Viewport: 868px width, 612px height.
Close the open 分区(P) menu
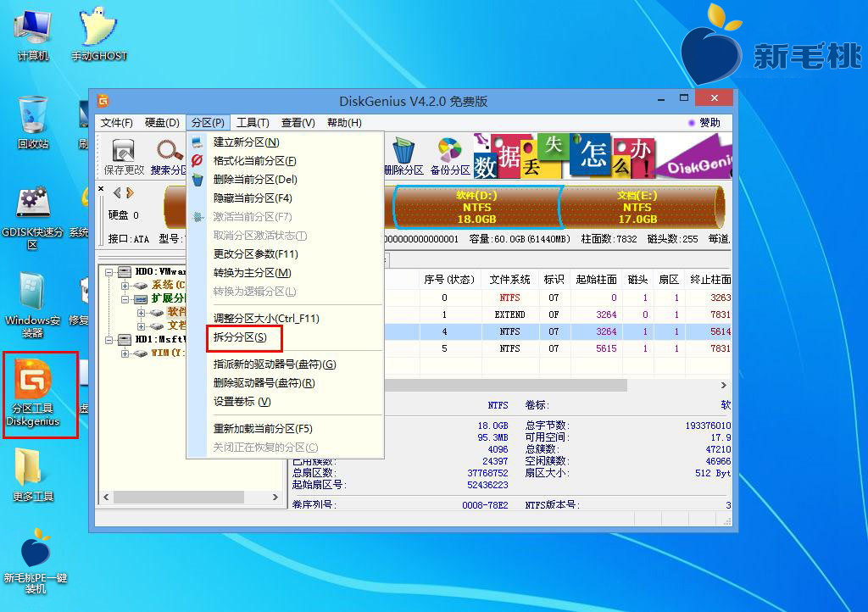point(208,123)
